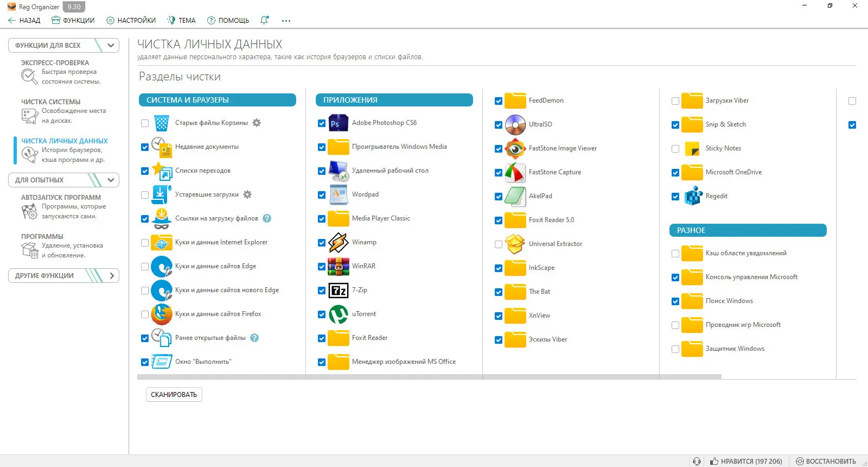Screen dimensions: 868x467
Task: Click НРАВИТСЯ like button
Action: click(x=746, y=462)
